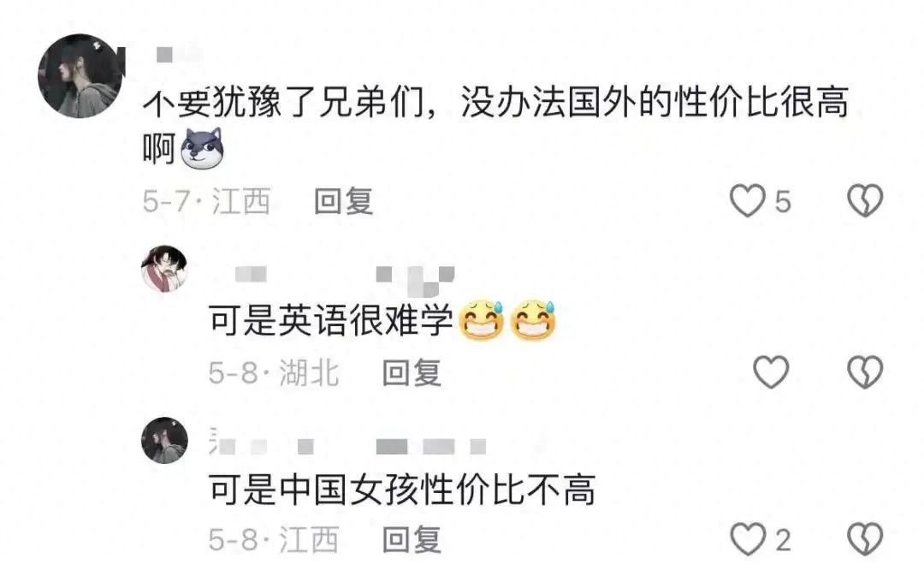The width and height of the screenshot is (924, 576).
Task: Dislike the first comment from 江西
Action: tap(865, 200)
